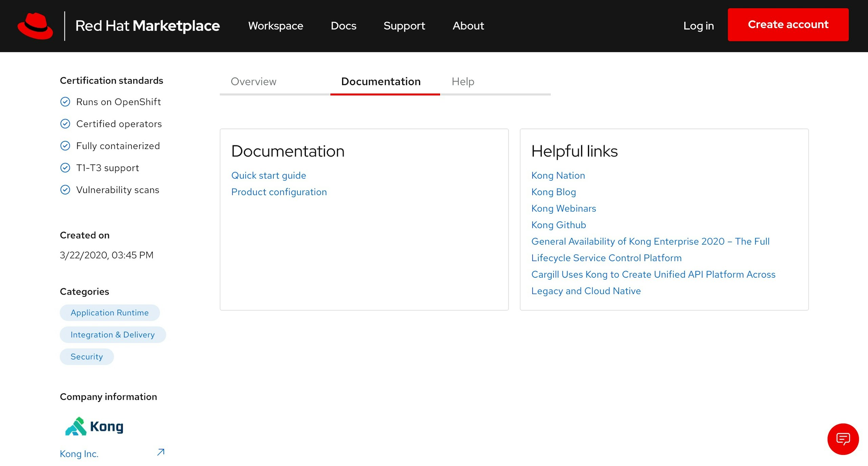Click the Red Hat fedora logo
Screen dimensions: 868x466
click(x=35, y=26)
